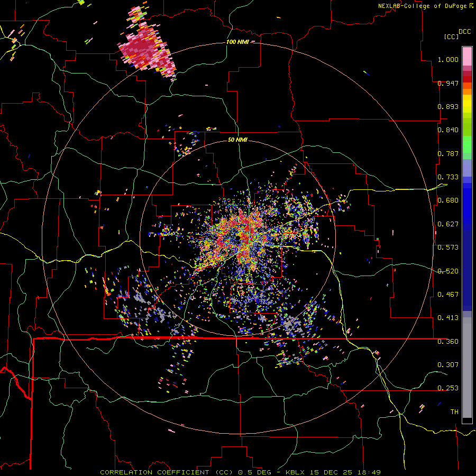Click the TH threshold label
Viewport: 476px width, 476px height.
click(454, 411)
